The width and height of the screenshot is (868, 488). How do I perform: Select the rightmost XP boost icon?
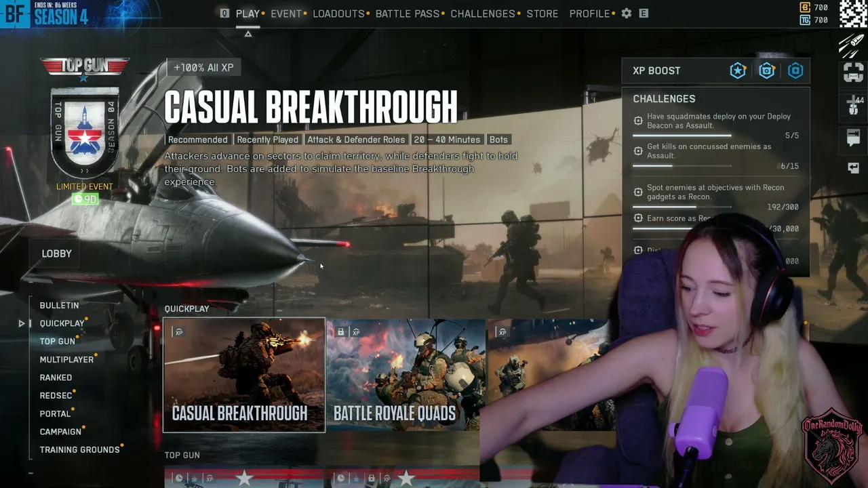[795, 70]
